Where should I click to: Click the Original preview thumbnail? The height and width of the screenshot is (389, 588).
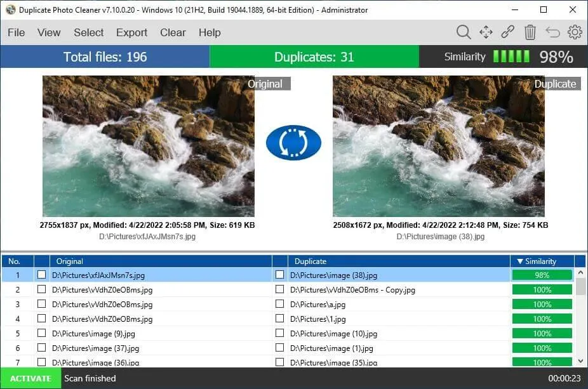tap(149, 146)
